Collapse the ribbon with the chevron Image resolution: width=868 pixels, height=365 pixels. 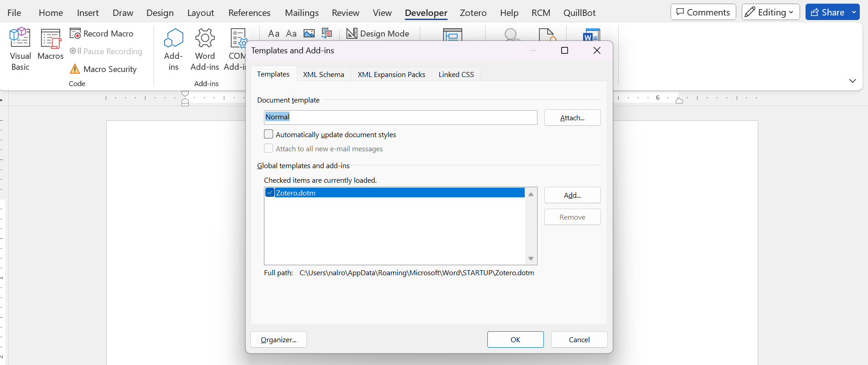tap(852, 81)
